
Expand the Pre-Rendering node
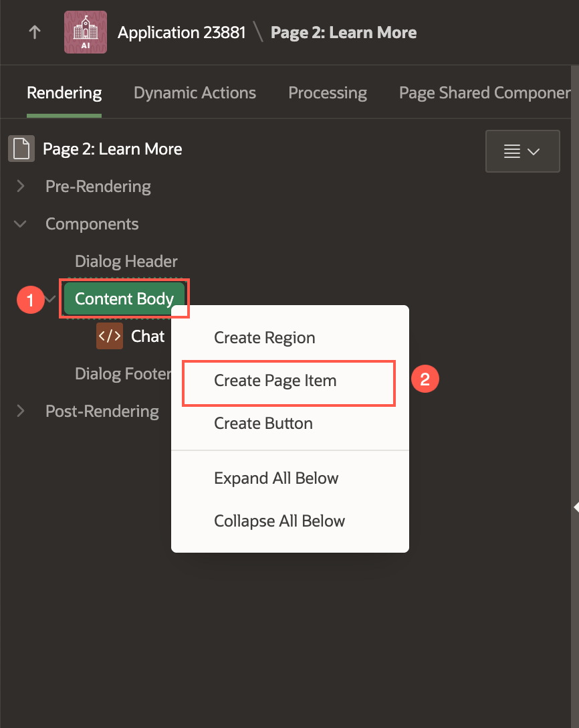pyautogui.click(x=21, y=186)
